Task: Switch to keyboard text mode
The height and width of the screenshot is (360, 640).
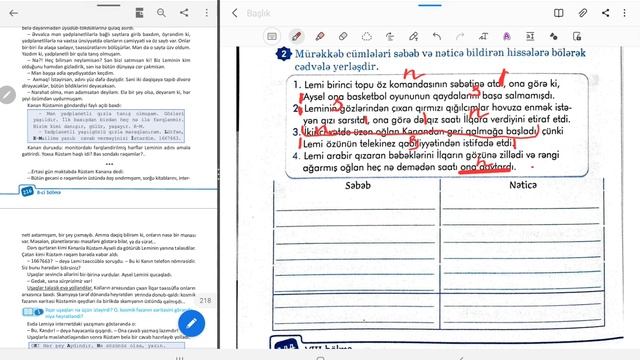Action: coord(272,37)
